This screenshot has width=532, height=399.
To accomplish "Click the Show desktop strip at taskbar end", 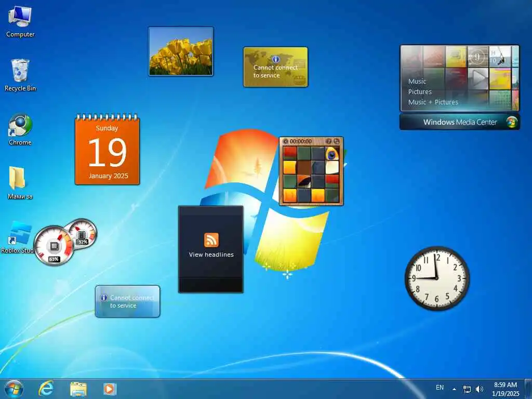I will pyautogui.click(x=528, y=389).
